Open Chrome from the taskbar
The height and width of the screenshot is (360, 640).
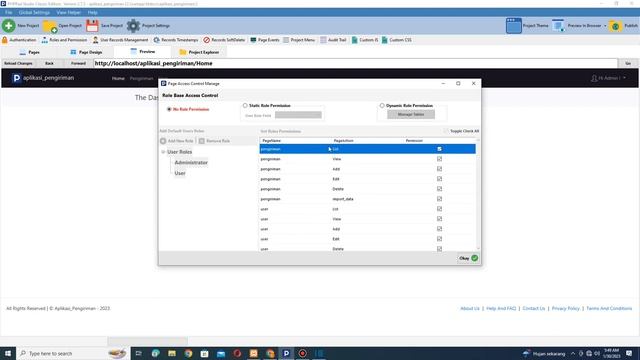(x=188, y=353)
